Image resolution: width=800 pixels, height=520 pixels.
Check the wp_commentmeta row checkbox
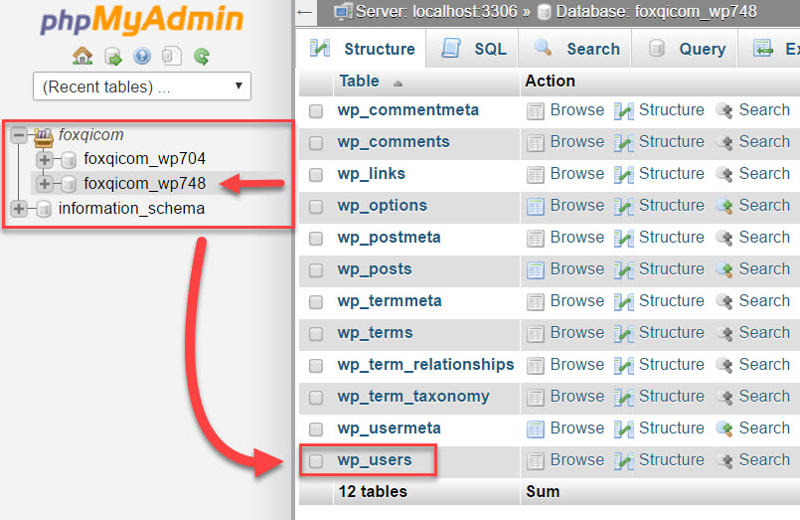pyautogui.click(x=316, y=111)
